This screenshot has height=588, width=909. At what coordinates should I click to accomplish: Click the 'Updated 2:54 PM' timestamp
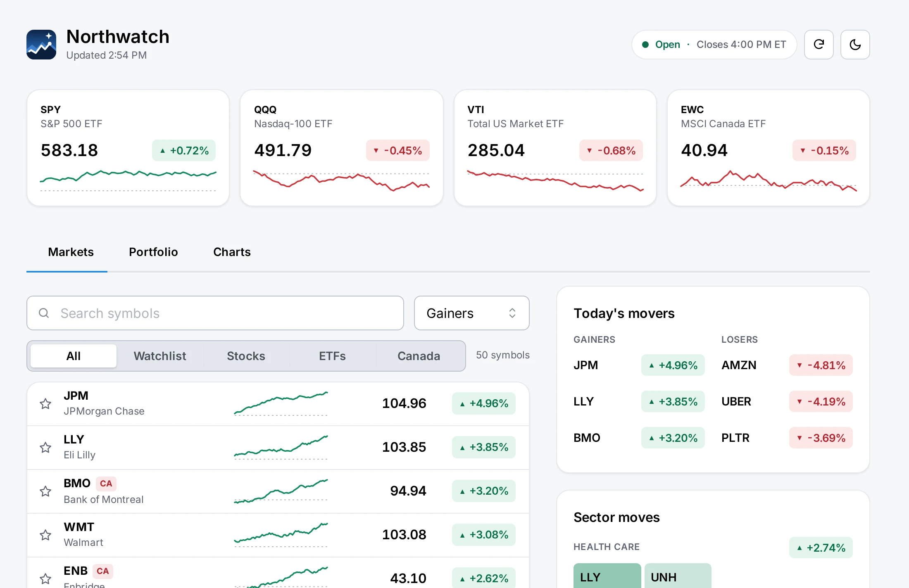coord(107,55)
